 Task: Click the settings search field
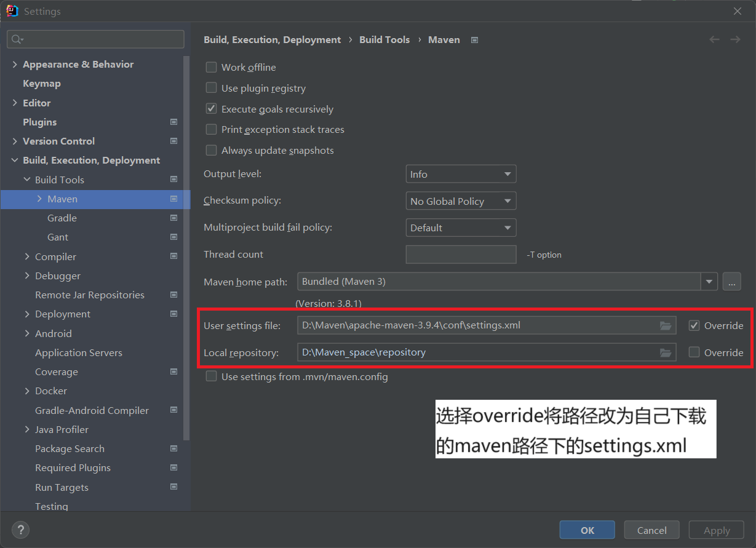95,39
